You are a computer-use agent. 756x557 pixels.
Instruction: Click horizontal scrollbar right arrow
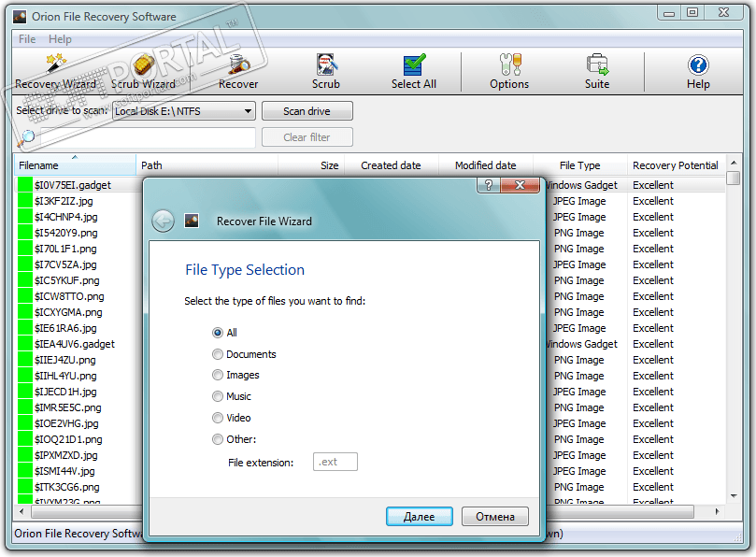pyautogui.click(x=718, y=511)
